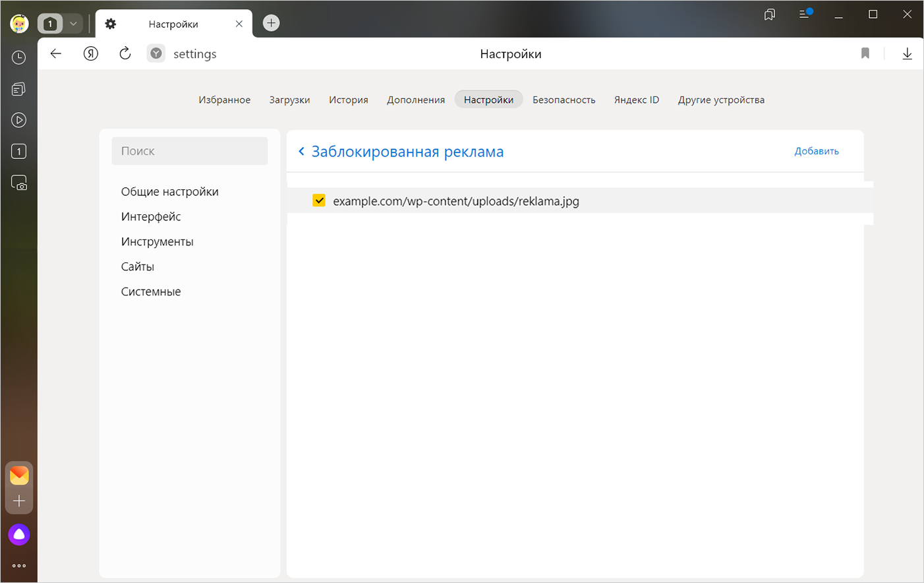924x583 pixels.
Task: Launch Alice voice assistant
Action: click(19, 535)
